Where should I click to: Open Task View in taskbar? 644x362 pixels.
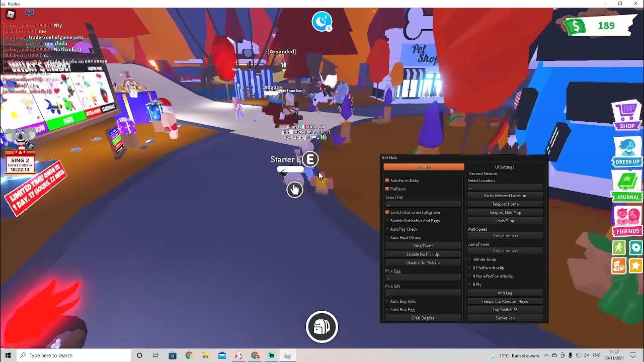click(x=156, y=355)
